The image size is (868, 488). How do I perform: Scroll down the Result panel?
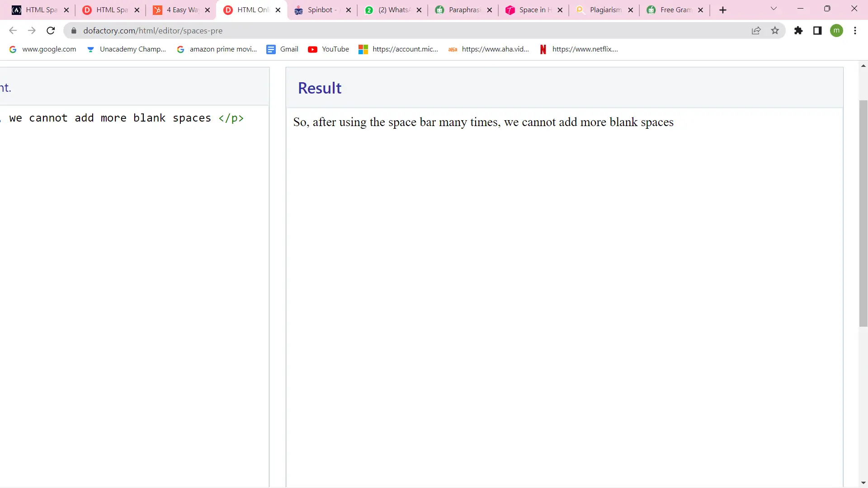[863, 483]
